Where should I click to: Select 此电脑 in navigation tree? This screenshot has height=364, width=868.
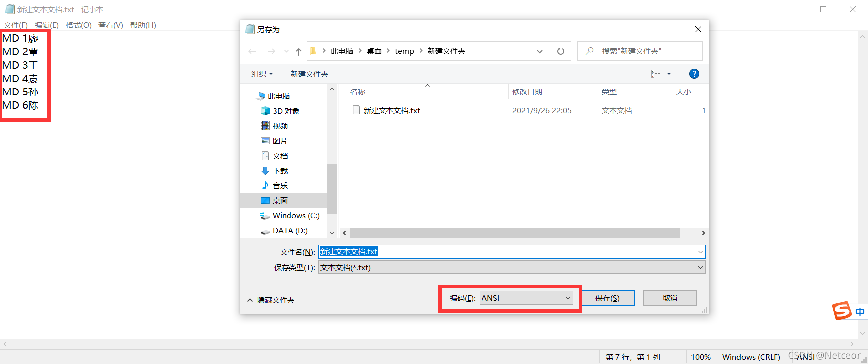click(x=279, y=96)
